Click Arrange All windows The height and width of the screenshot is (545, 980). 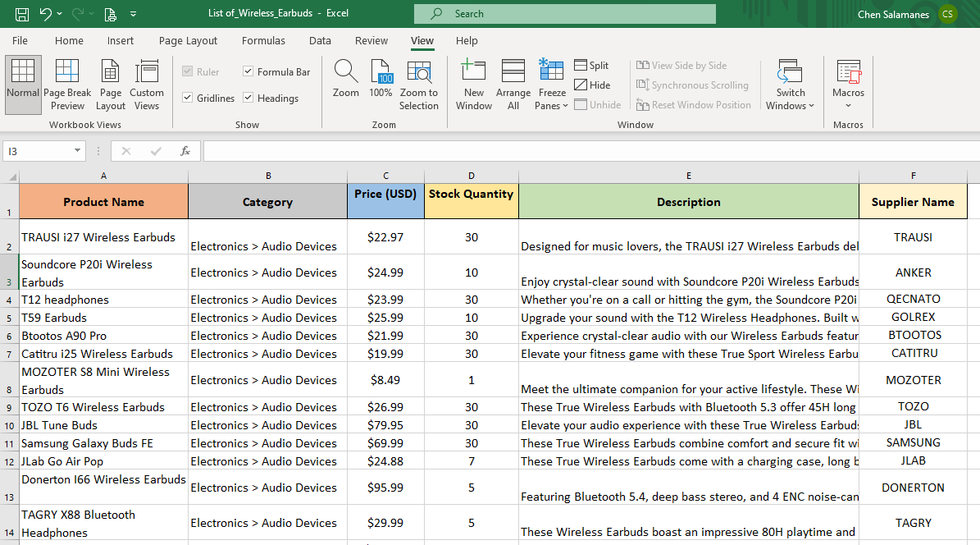513,85
